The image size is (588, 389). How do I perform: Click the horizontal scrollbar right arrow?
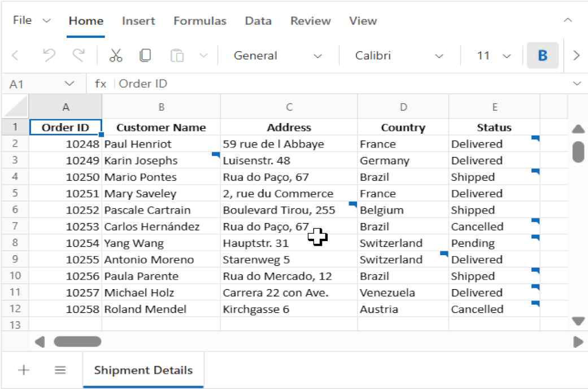click(577, 342)
